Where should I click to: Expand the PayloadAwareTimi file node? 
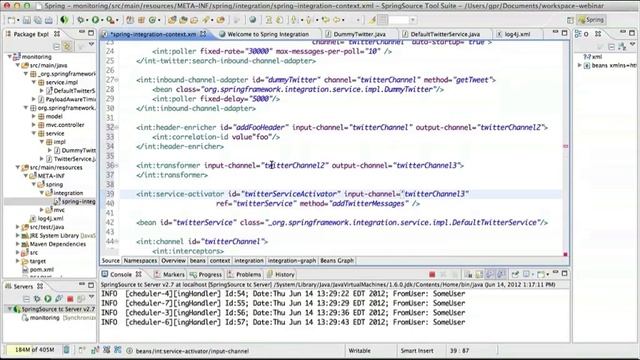tap(34, 99)
